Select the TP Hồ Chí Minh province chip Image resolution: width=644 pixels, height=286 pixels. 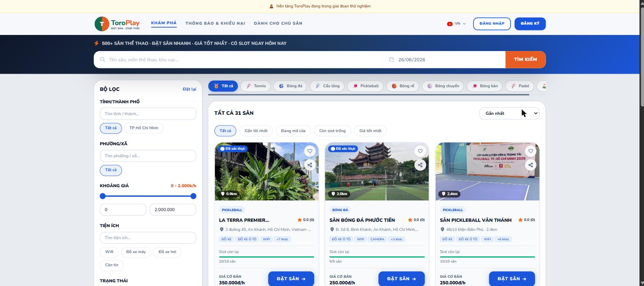pos(144,128)
